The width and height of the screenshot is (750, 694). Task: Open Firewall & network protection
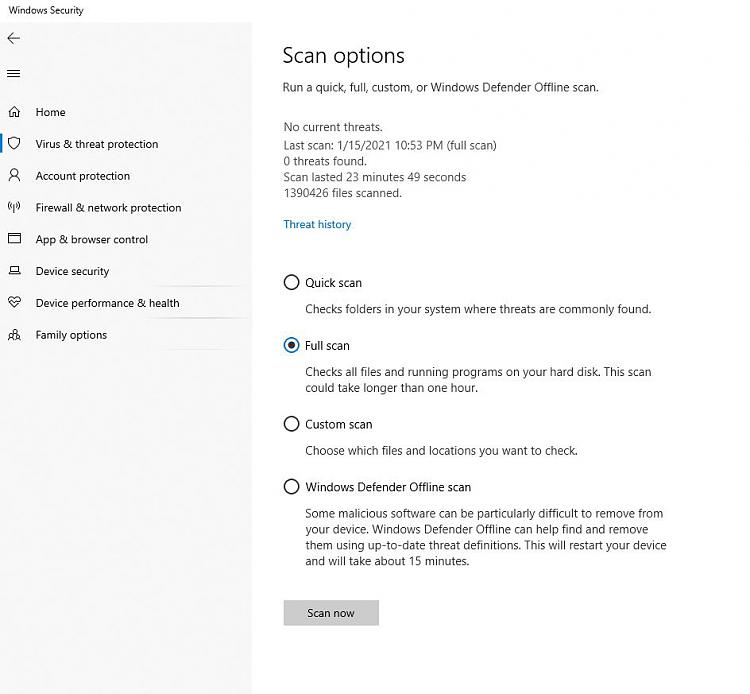tap(109, 208)
